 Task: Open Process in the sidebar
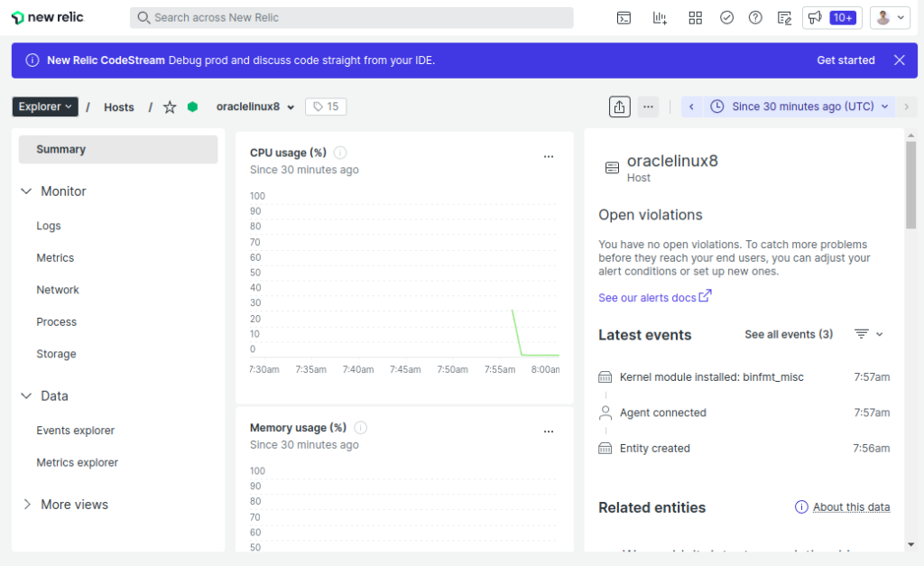[56, 322]
